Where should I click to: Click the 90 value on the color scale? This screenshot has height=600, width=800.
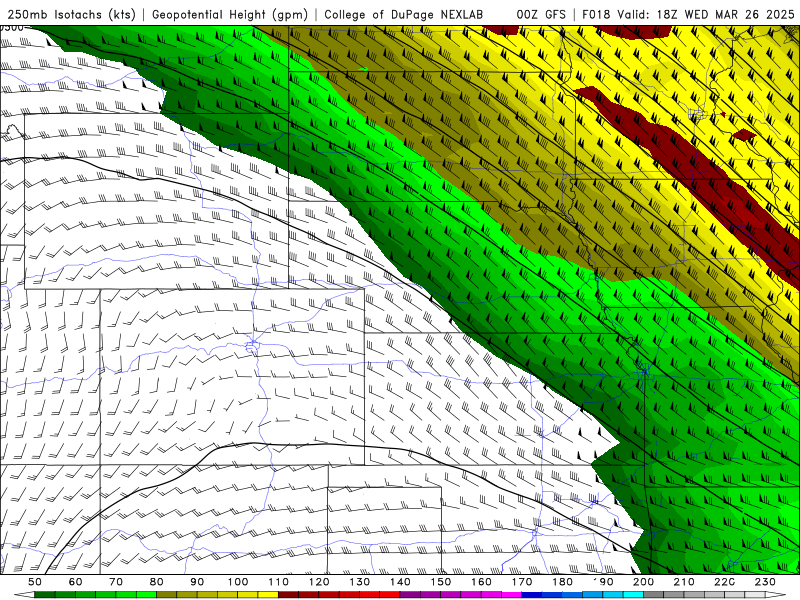click(x=197, y=582)
